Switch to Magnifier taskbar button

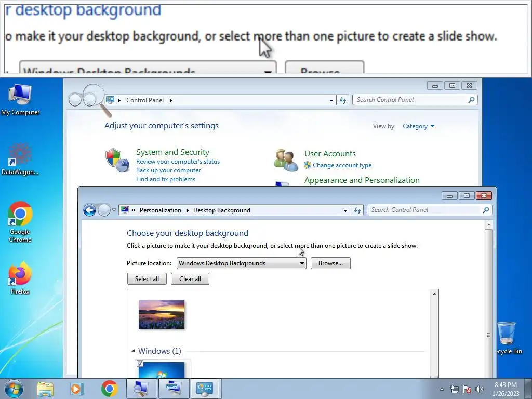coord(141,389)
